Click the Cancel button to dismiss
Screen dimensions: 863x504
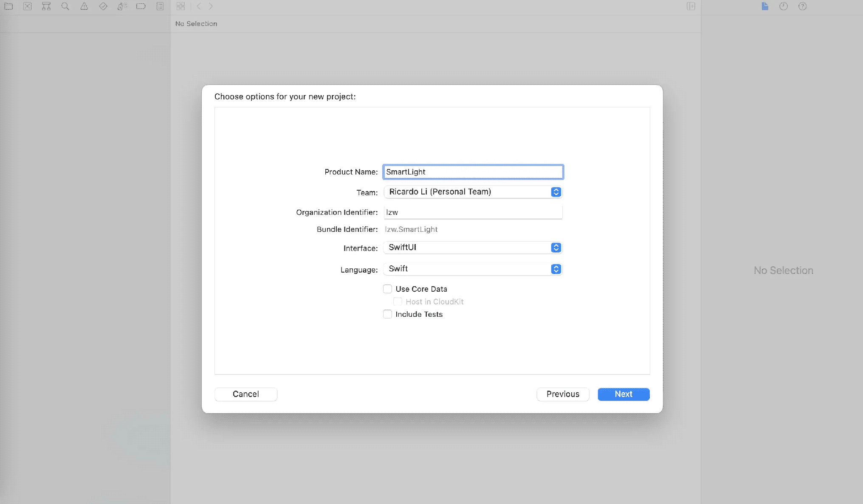click(x=245, y=394)
